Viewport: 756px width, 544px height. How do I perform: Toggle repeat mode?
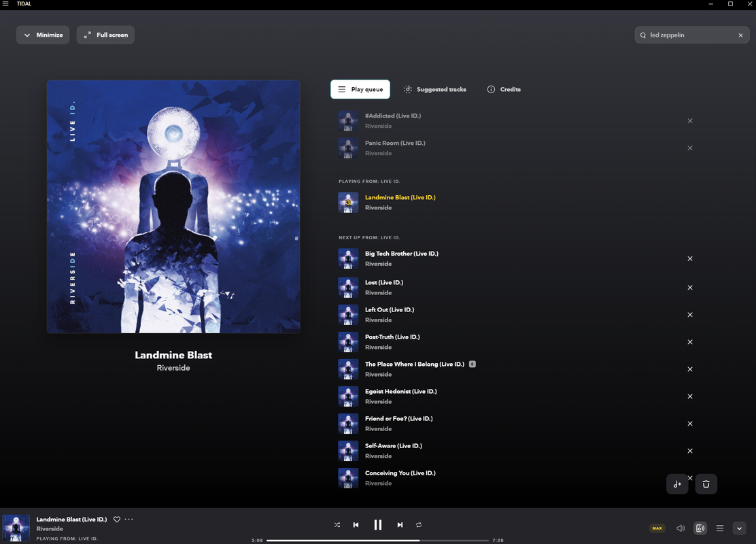click(419, 525)
